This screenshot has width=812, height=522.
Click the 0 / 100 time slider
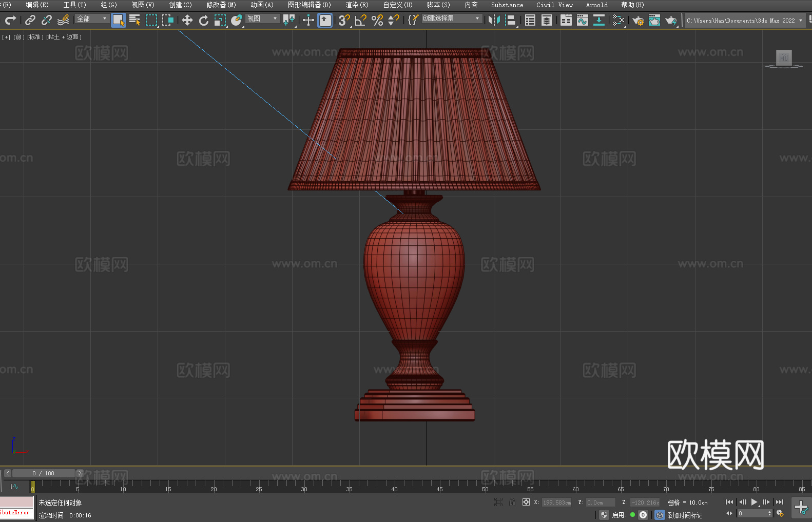(x=44, y=473)
